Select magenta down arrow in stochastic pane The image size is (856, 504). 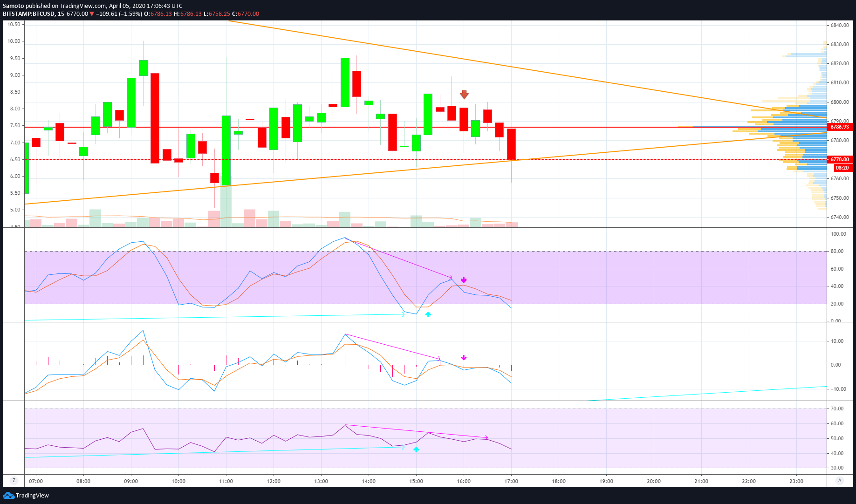[464, 280]
